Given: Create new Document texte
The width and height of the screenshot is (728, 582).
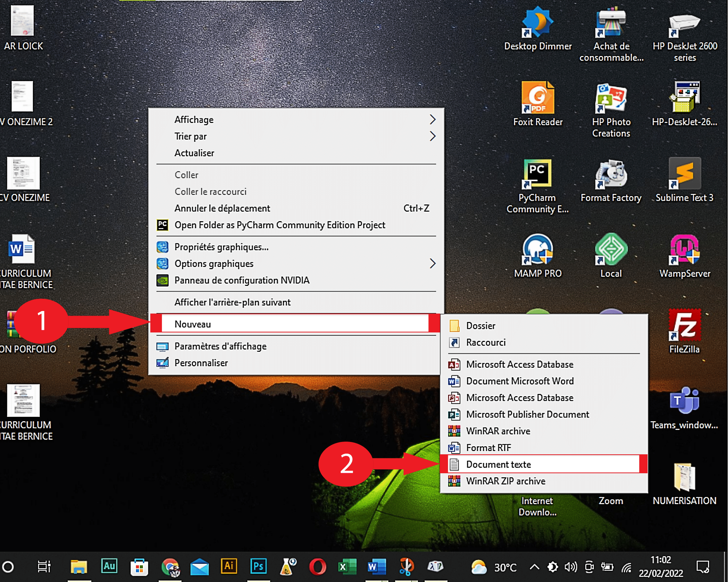Looking at the screenshot, I should pos(544,465).
